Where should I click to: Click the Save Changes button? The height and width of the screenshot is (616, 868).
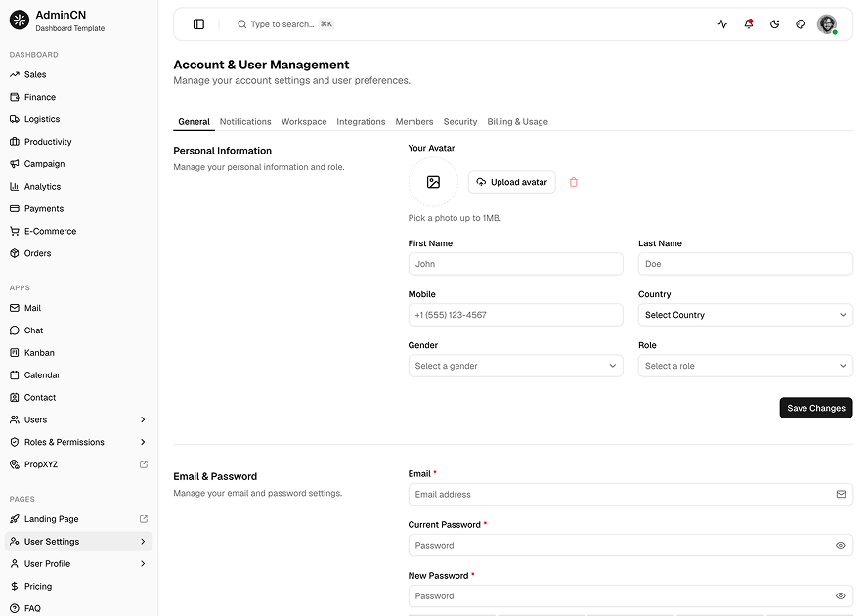click(816, 408)
